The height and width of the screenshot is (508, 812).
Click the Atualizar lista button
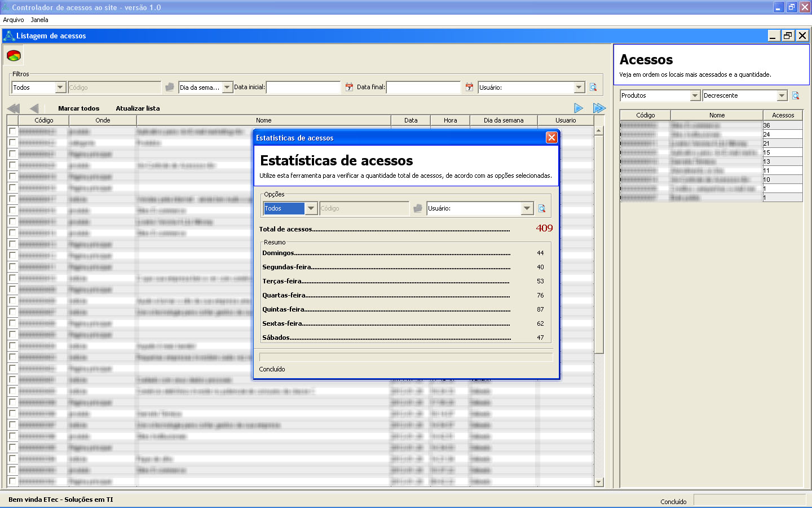pos(138,108)
